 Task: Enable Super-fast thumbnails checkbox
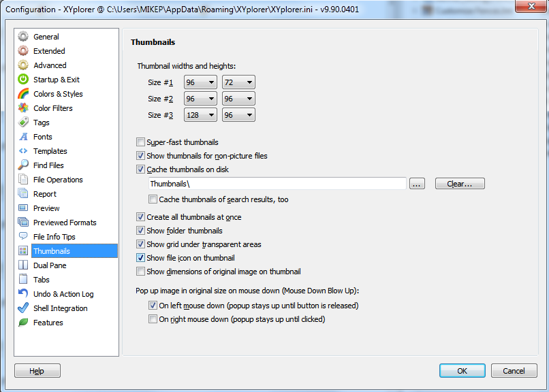pos(141,142)
